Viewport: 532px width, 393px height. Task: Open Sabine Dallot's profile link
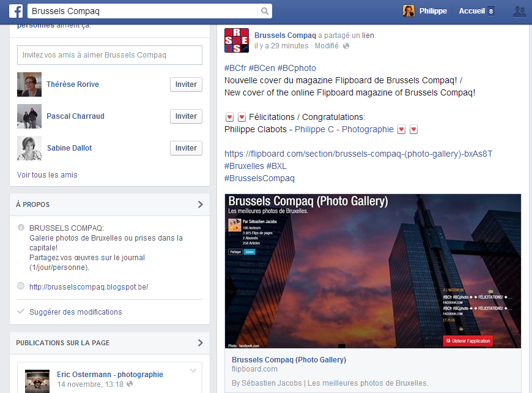coord(69,148)
